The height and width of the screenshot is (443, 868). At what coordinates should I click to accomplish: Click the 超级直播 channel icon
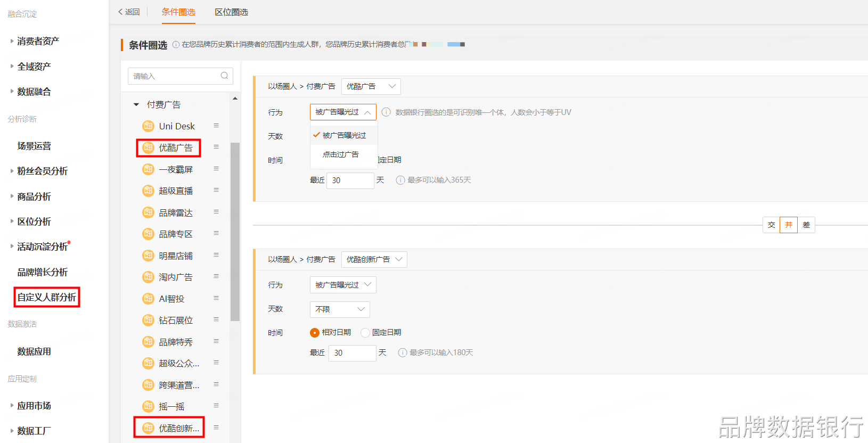pyautogui.click(x=149, y=191)
